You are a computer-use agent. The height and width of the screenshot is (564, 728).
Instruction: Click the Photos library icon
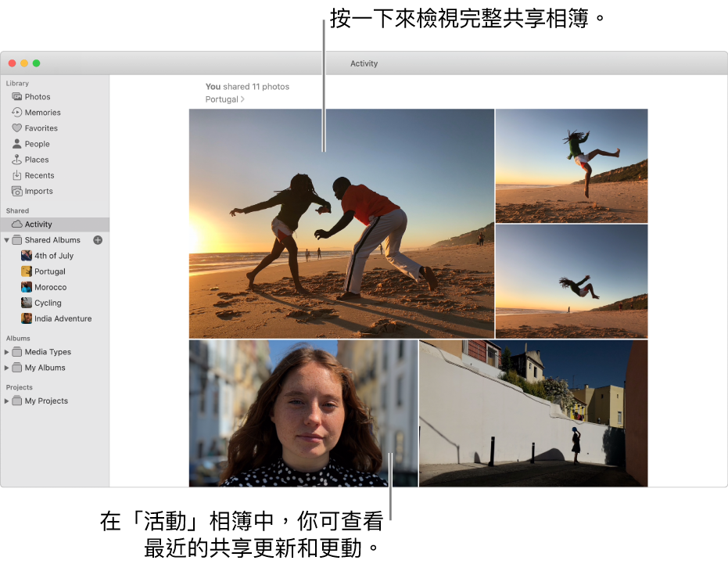tap(17, 97)
